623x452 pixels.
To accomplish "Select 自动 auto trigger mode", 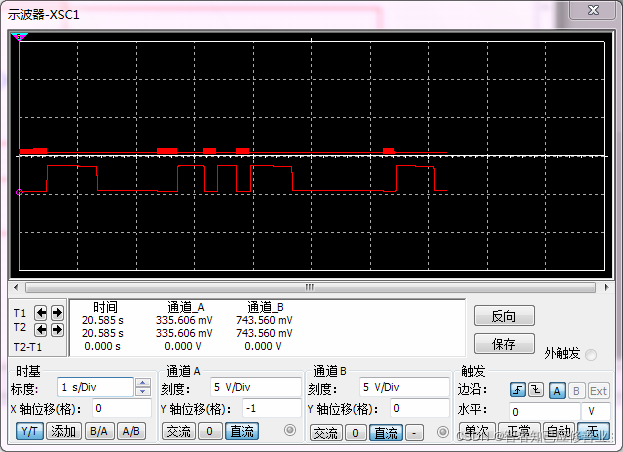I will tap(558, 431).
